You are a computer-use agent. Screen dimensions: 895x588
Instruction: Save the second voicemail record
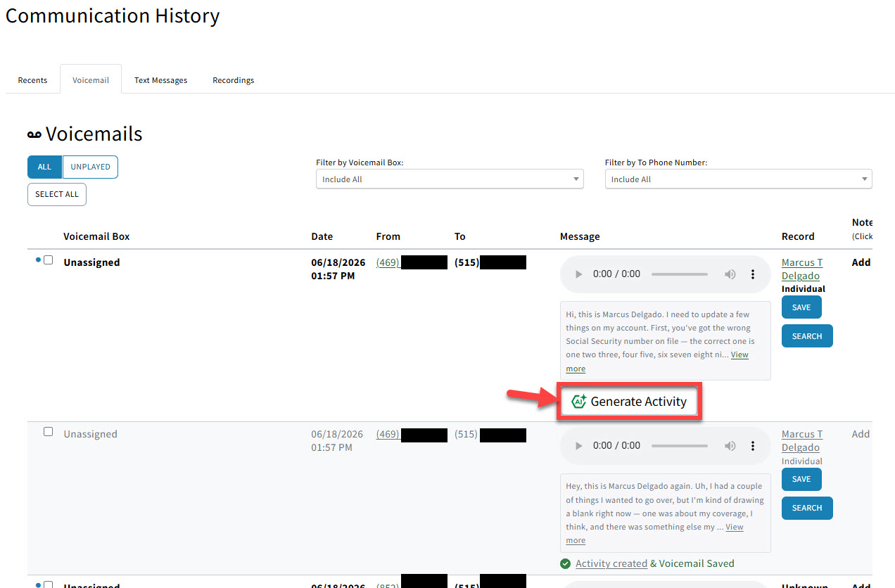(x=801, y=479)
